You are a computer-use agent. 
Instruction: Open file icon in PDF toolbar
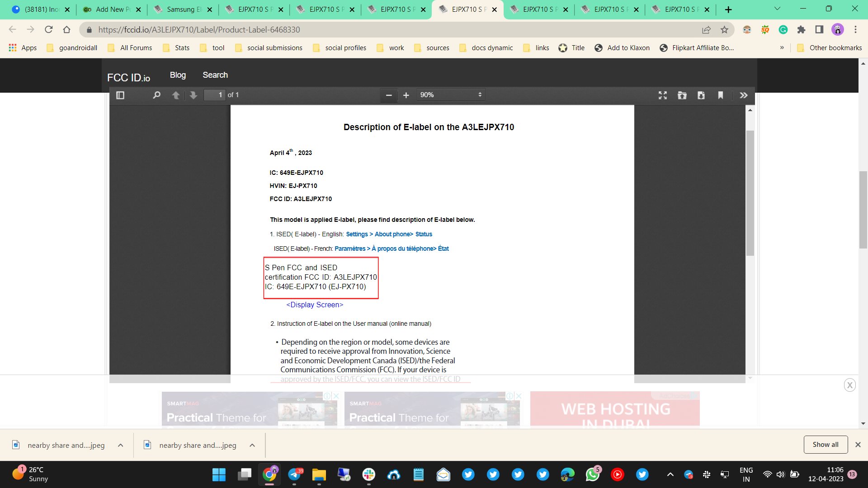[682, 95]
